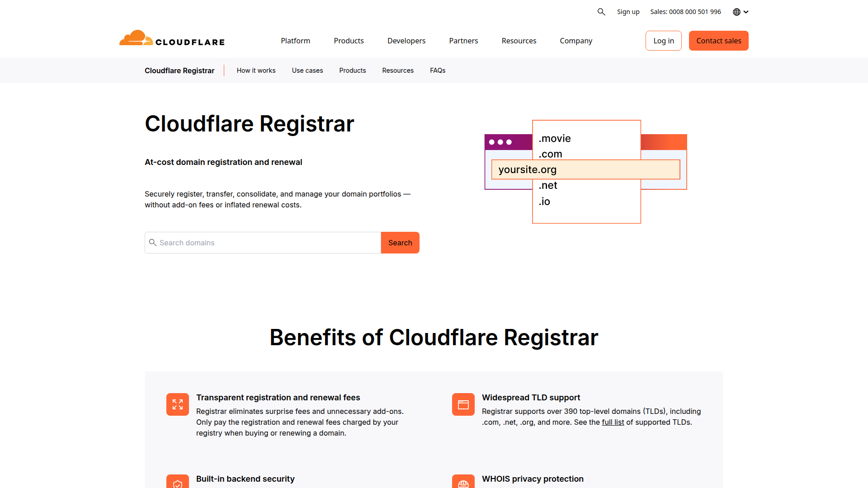Image resolution: width=868 pixels, height=488 pixels.
Task: Click the orange Search button
Action: pyautogui.click(x=400, y=243)
